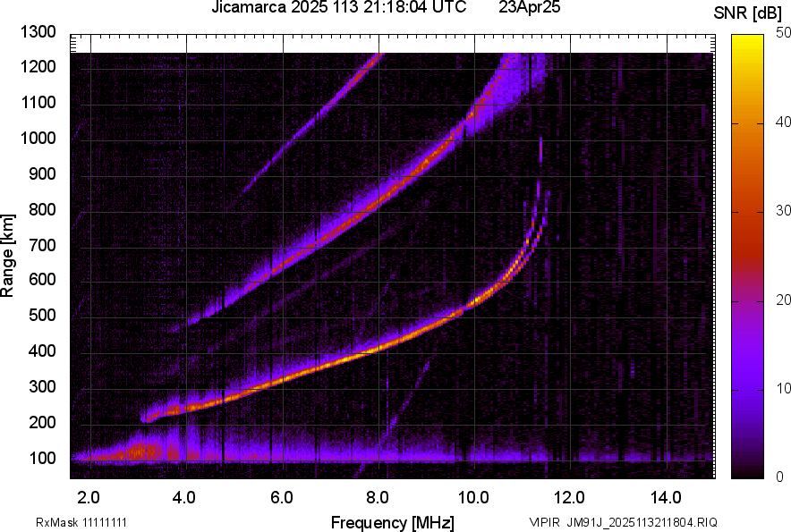Image resolution: width=791 pixels, height=532 pixels.
Task: Click the frequency tick label '2.0'
Action: (x=89, y=498)
